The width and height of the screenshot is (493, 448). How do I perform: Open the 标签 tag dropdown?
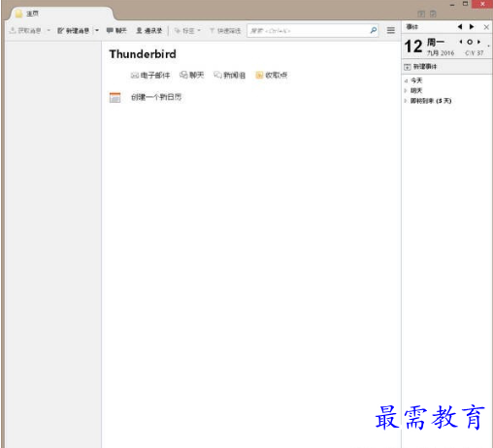pyautogui.click(x=187, y=31)
